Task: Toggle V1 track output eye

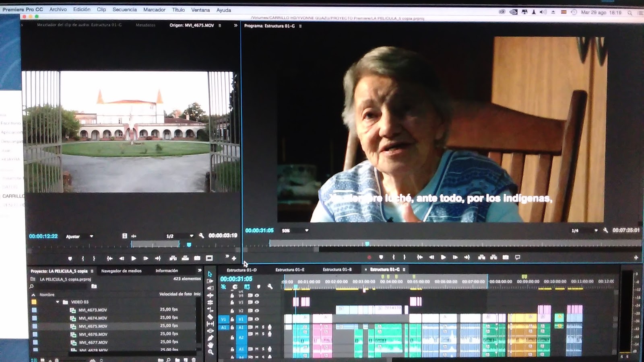Action: coord(257,319)
